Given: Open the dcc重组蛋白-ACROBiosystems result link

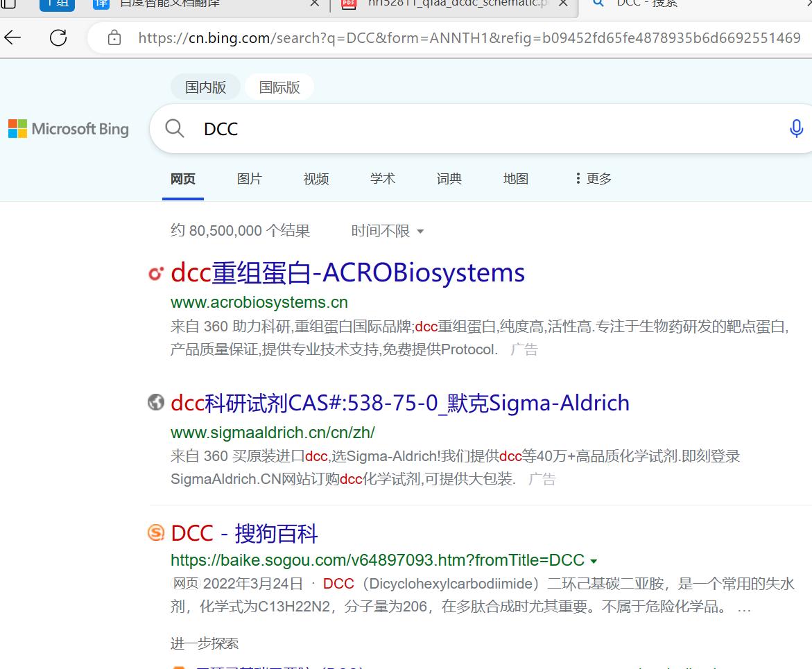Looking at the screenshot, I should pyautogui.click(x=347, y=272).
